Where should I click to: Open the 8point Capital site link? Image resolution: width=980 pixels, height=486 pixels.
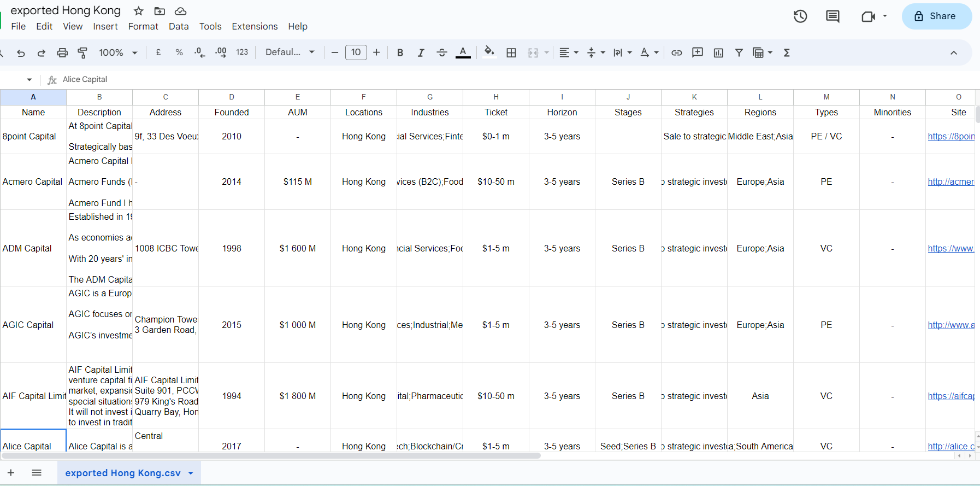[x=951, y=136]
